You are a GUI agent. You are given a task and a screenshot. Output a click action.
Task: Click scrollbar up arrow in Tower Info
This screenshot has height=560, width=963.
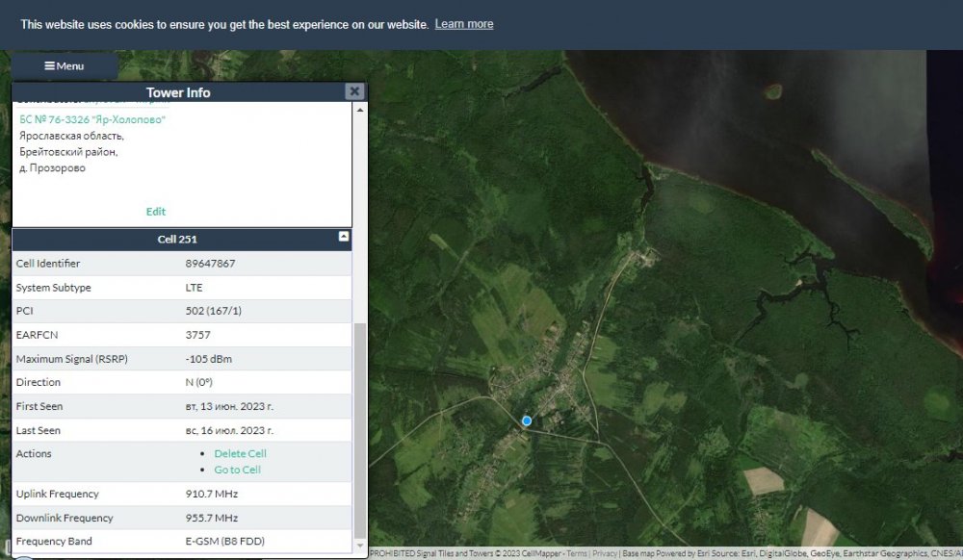(360, 110)
